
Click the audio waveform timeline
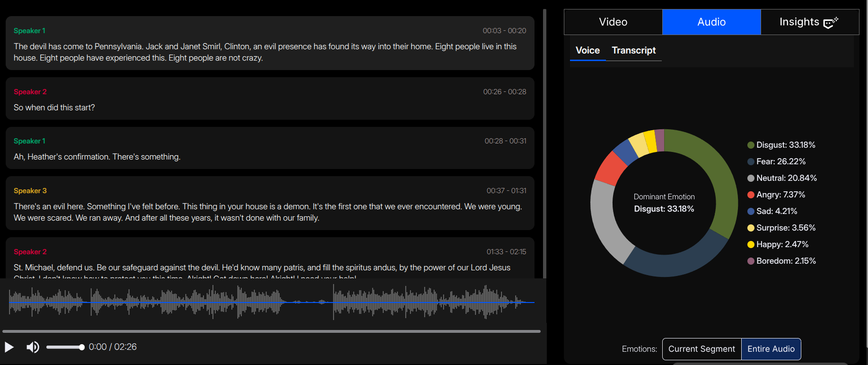click(x=272, y=302)
